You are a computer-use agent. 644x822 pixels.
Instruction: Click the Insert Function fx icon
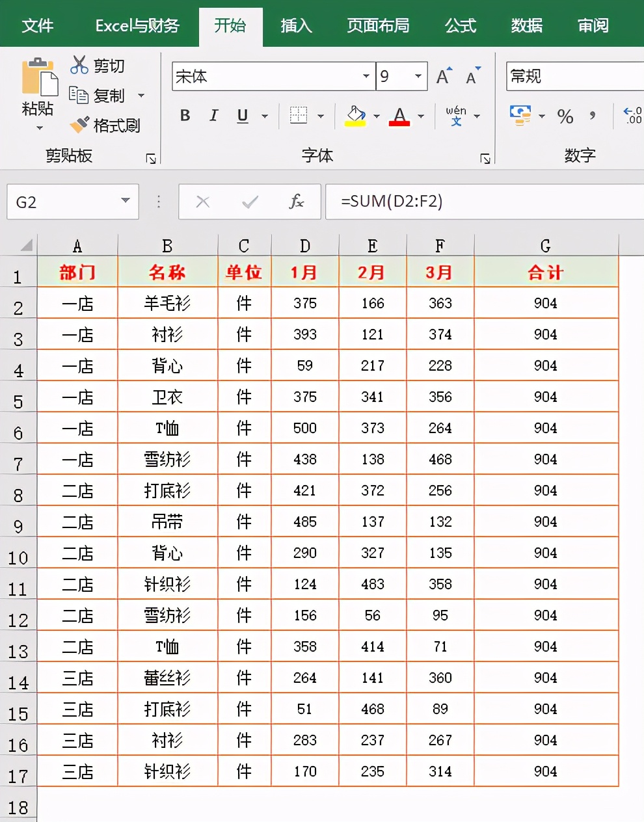point(296,202)
